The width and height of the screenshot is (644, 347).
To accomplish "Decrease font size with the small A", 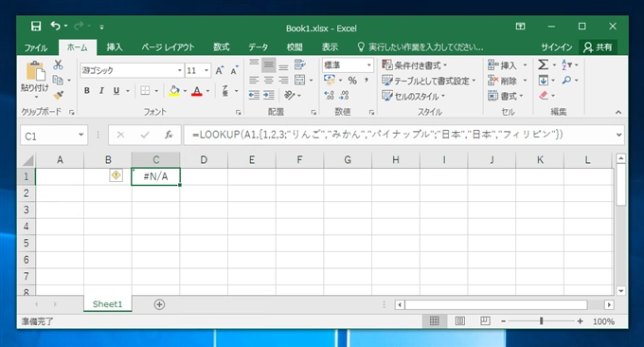I will [x=234, y=70].
